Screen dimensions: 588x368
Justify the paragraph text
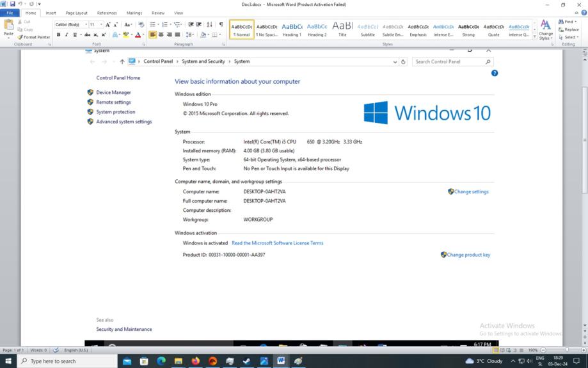tap(177, 35)
